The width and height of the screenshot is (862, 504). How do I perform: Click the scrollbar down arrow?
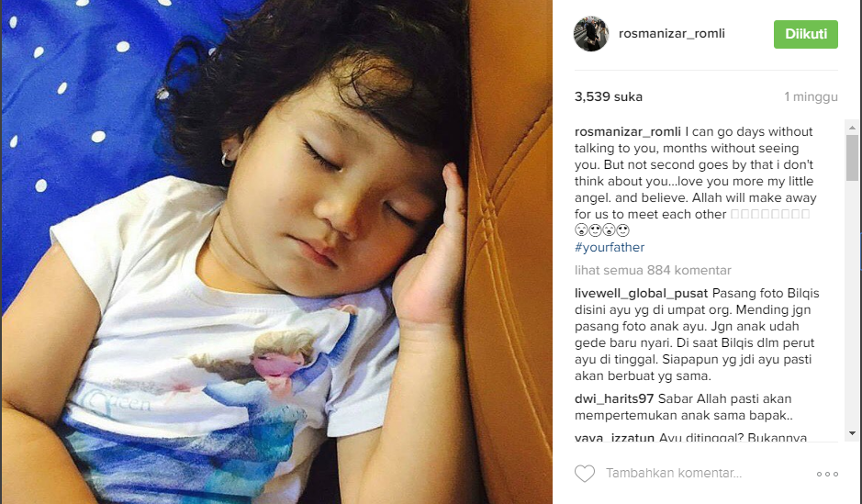(x=852, y=433)
